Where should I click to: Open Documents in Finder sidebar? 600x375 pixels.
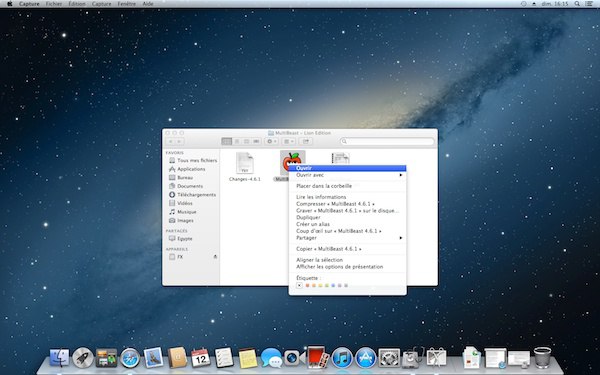click(186, 186)
